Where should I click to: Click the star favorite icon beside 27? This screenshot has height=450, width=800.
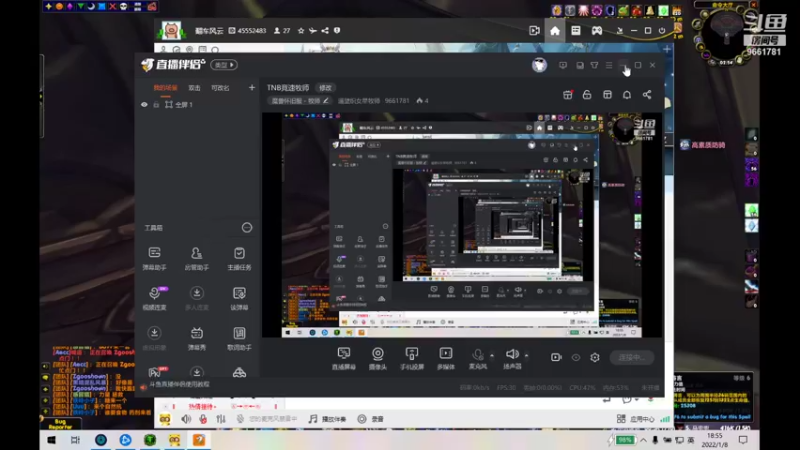click(x=301, y=31)
